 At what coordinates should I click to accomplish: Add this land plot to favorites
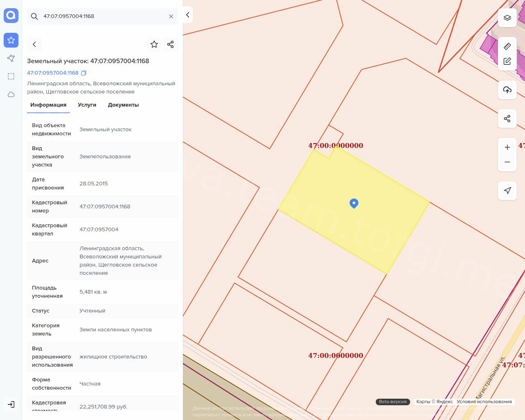click(x=154, y=44)
